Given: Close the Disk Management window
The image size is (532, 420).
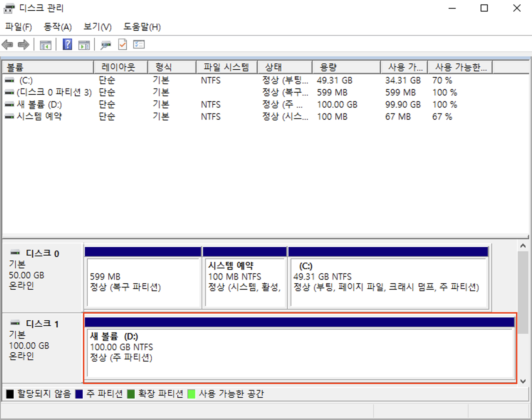Looking at the screenshot, I should [x=517, y=8].
